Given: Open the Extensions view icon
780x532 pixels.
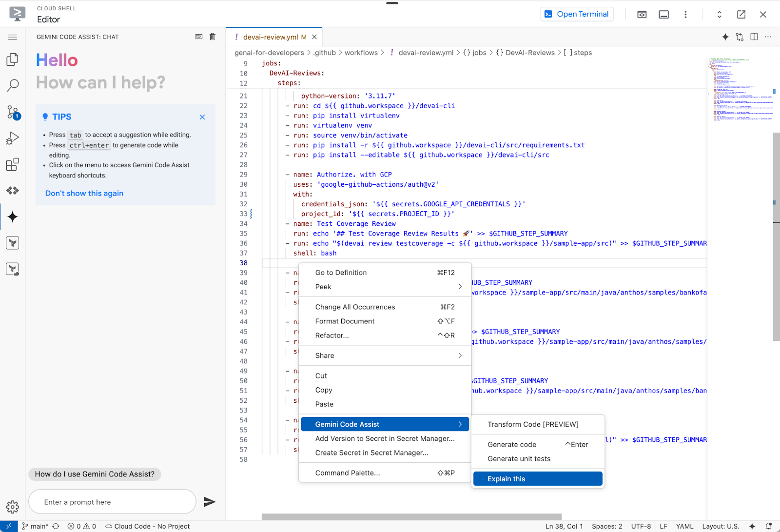Looking at the screenshot, I should (13, 165).
